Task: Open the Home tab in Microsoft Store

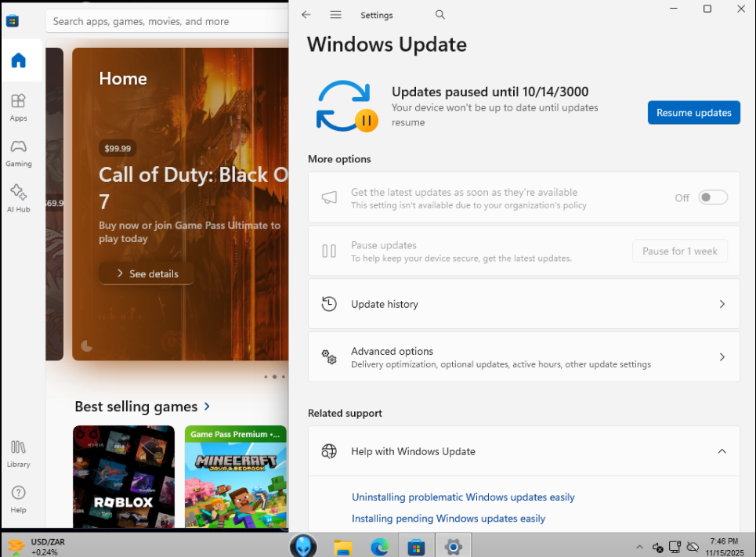Action: (19, 61)
